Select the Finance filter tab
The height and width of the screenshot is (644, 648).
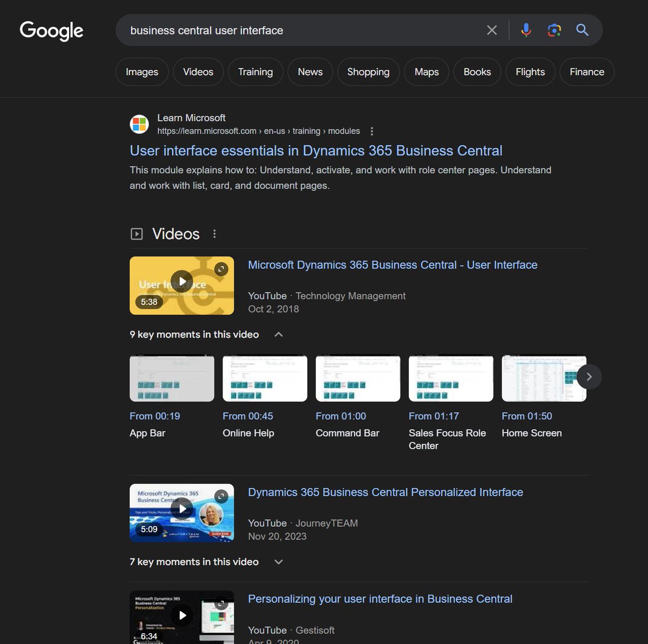pyautogui.click(x=587, y=72)
